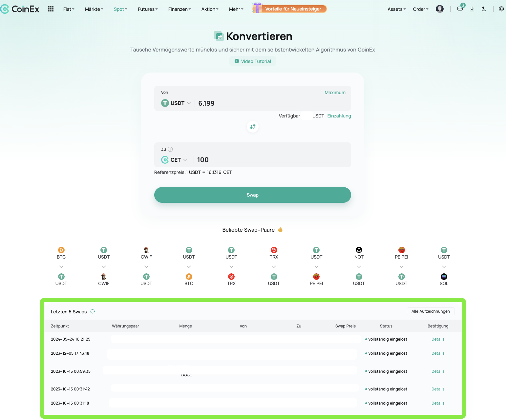Click the Währungspaar column header

[x=125, y=326]
